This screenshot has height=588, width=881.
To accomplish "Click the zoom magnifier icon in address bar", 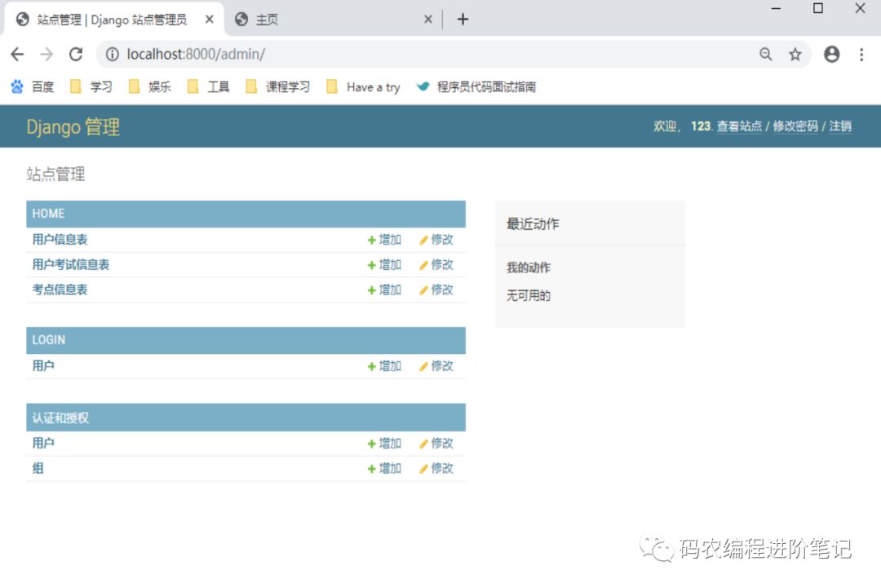I will click(x=765, y=55).
